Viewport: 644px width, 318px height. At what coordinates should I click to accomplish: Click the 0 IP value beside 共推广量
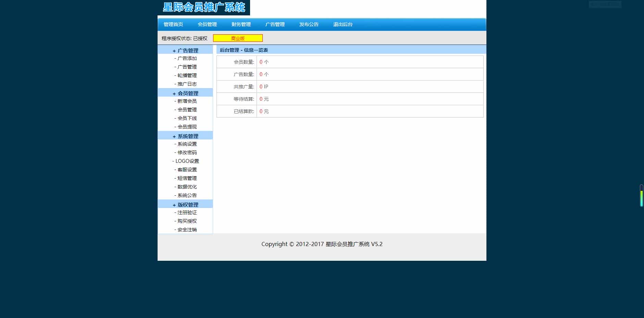click(264, 87)
